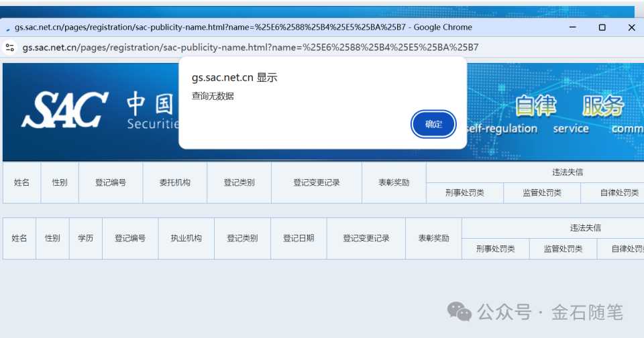This screenshot has height=338, width=644.
Task: Select 登记类别 header left of 登记日期
Action: click(242, 238)
